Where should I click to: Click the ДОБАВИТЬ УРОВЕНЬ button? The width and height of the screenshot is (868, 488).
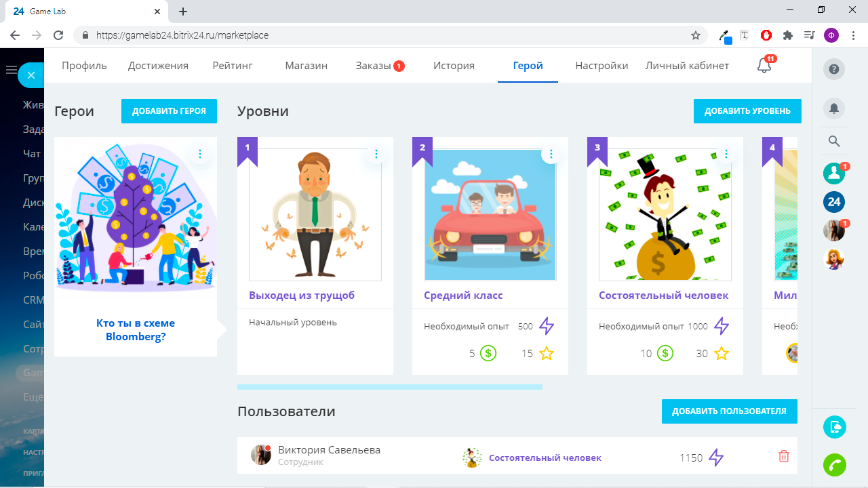coord(747,111)
